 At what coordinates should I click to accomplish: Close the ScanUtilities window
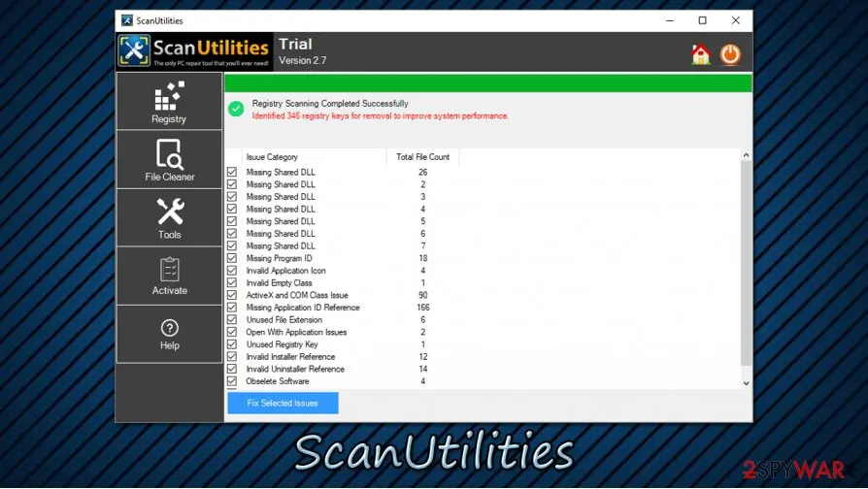(736, 20)
